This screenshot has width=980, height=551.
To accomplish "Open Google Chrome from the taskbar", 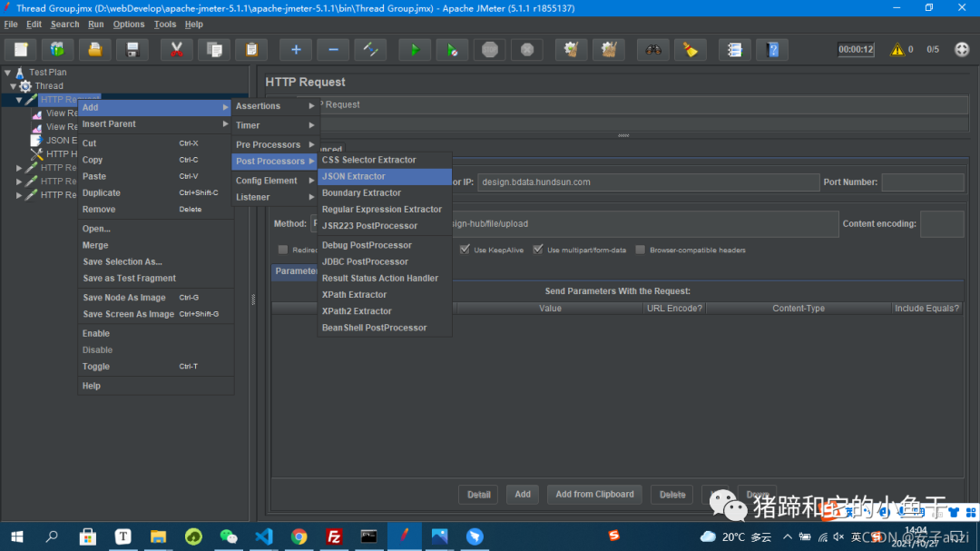I will click(x=299, y=536).
